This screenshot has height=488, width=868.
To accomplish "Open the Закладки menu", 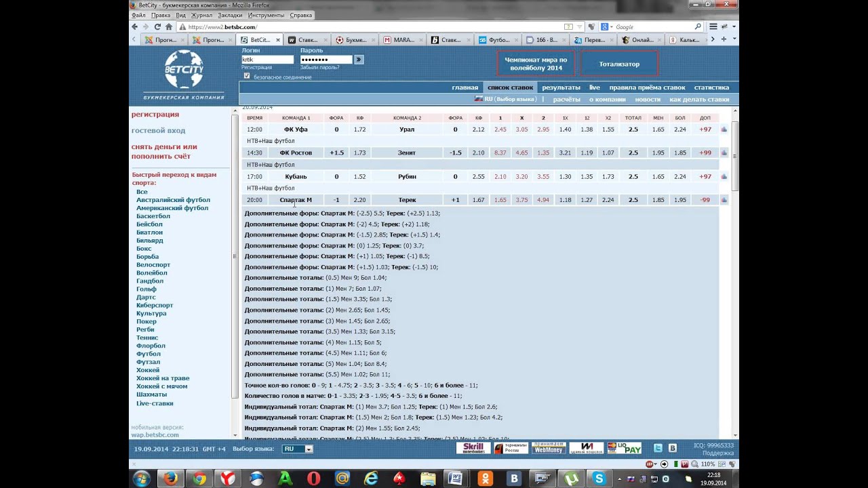I will [230, 15].
